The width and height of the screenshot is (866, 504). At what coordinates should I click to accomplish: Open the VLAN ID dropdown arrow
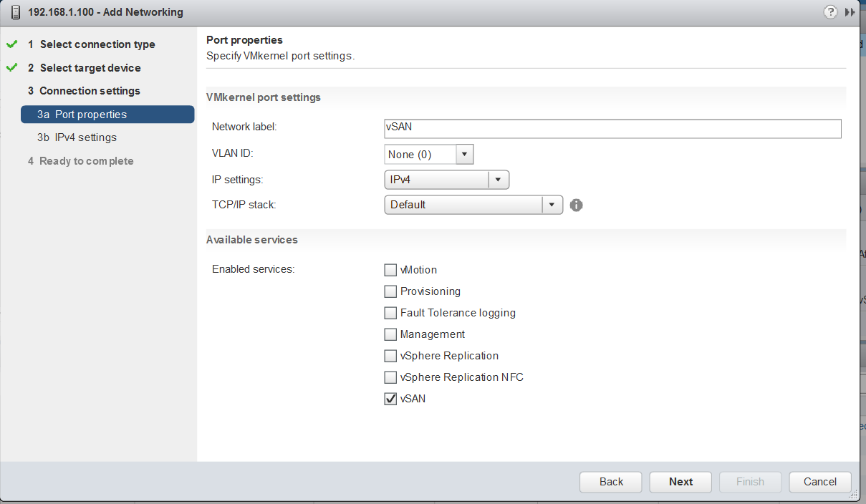pyautogui.click(x=464, y=155)
